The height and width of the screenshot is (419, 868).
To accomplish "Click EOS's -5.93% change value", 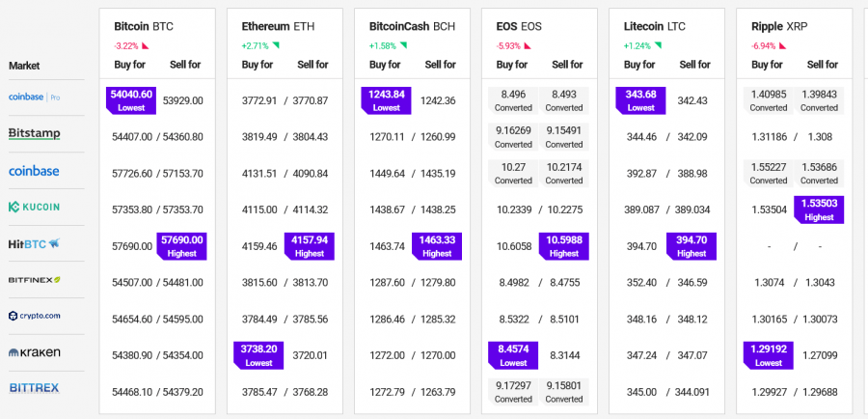I will pyautogui.click(x=508, y=46).
